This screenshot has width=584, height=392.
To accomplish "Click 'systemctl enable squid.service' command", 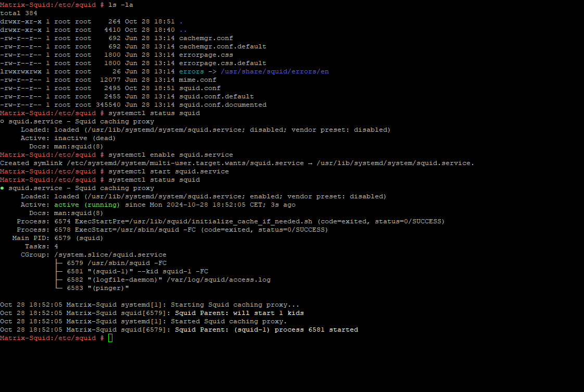I will tap(171, 155).
